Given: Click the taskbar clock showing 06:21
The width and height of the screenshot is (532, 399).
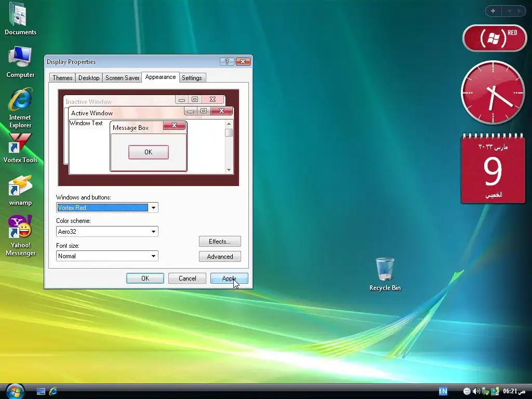Looking at the screenshot, I should click(x=514, y=391).
